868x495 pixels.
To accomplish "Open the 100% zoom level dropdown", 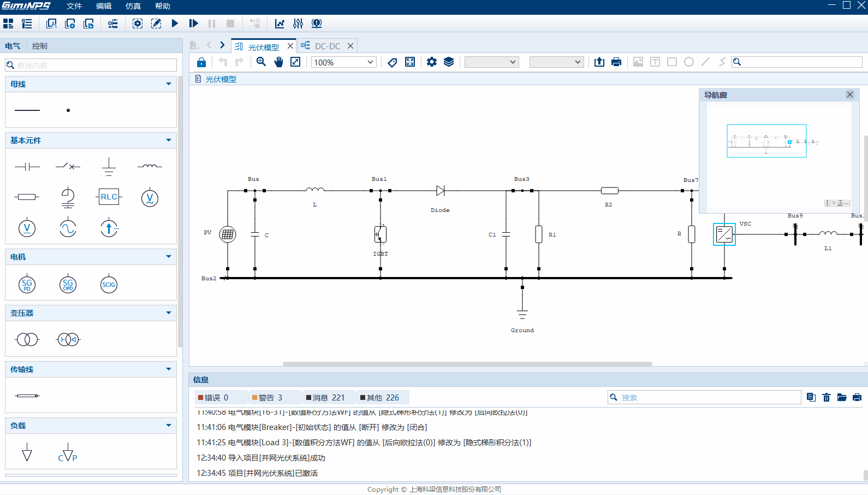I will click(343, 62).
